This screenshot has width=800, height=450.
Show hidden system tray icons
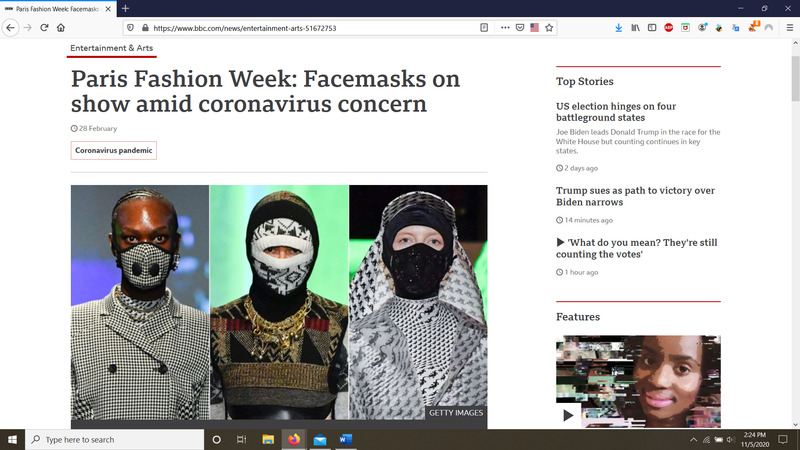tap(694, 439)
